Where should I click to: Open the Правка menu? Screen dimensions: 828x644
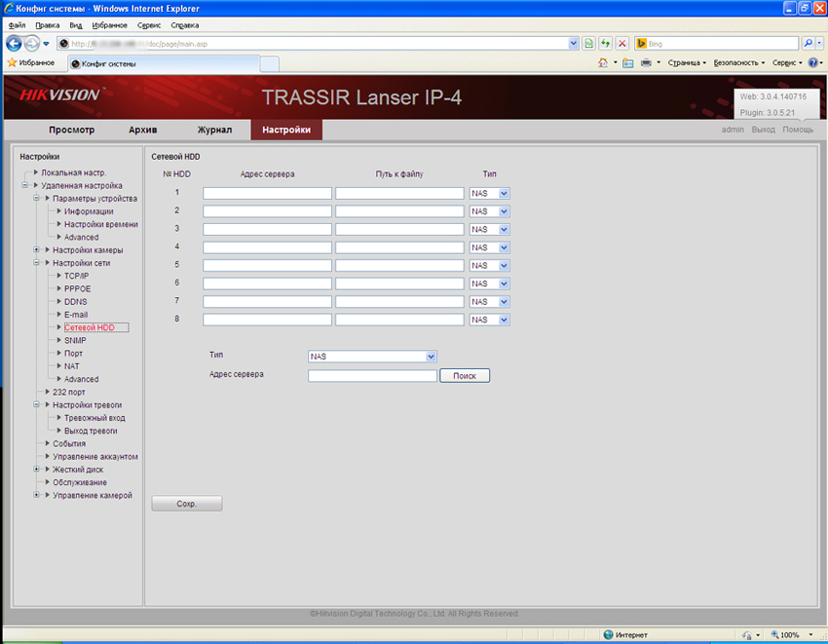coord(47,24)
